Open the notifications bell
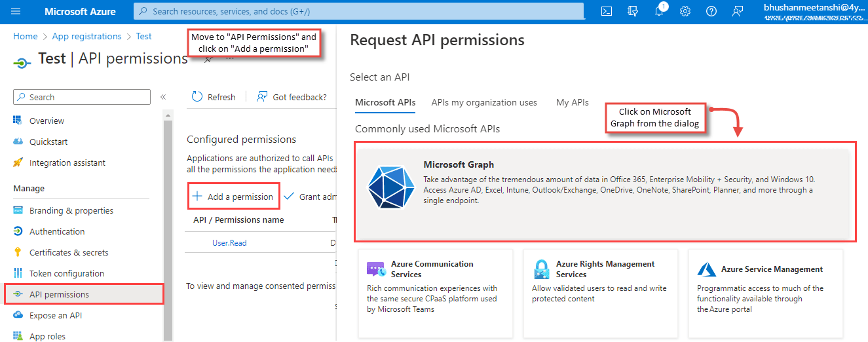868x342 pixels. 659,11
